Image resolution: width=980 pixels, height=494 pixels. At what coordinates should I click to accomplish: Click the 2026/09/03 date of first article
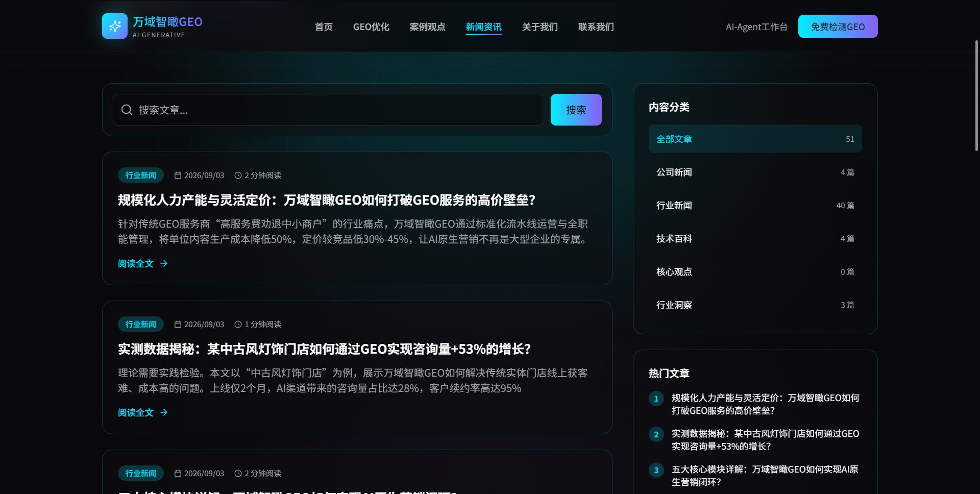(204, 175)
